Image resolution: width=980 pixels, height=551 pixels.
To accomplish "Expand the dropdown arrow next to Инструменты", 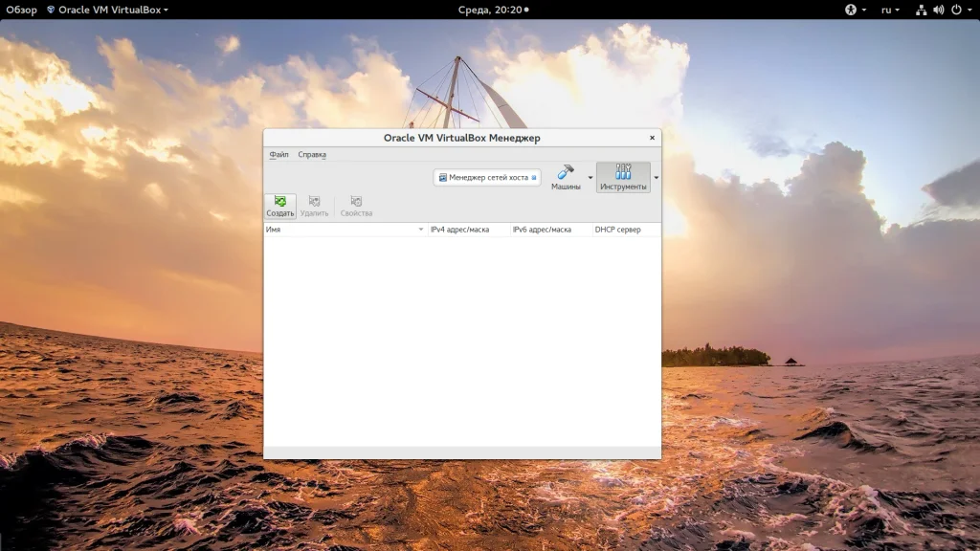I will (x=656, y=178).
